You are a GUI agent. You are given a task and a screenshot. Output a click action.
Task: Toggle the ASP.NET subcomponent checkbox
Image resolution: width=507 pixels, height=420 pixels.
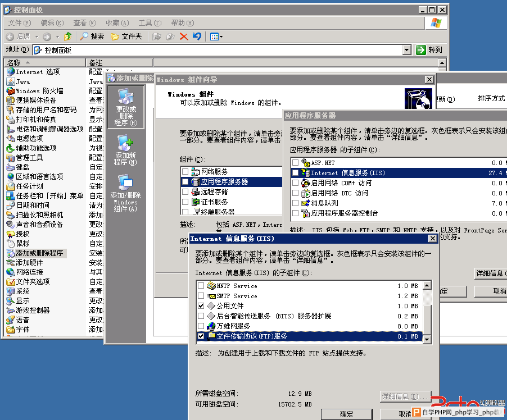(x=295, y=162)
